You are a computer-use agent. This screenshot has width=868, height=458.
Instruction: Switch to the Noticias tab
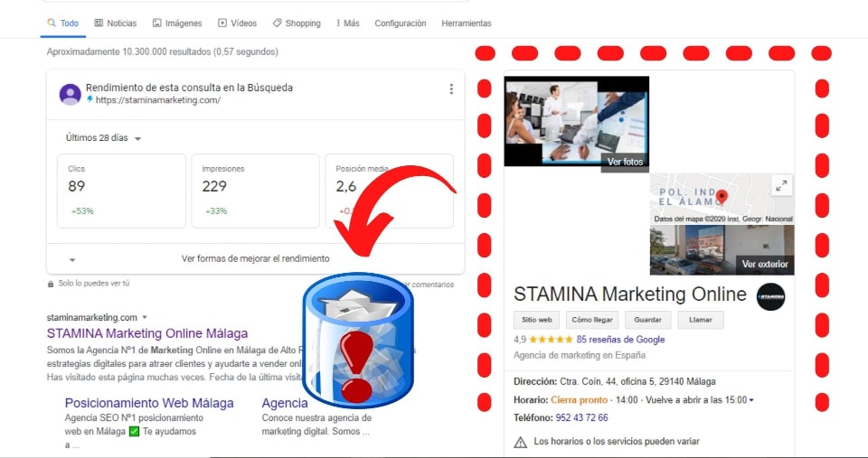115,23
